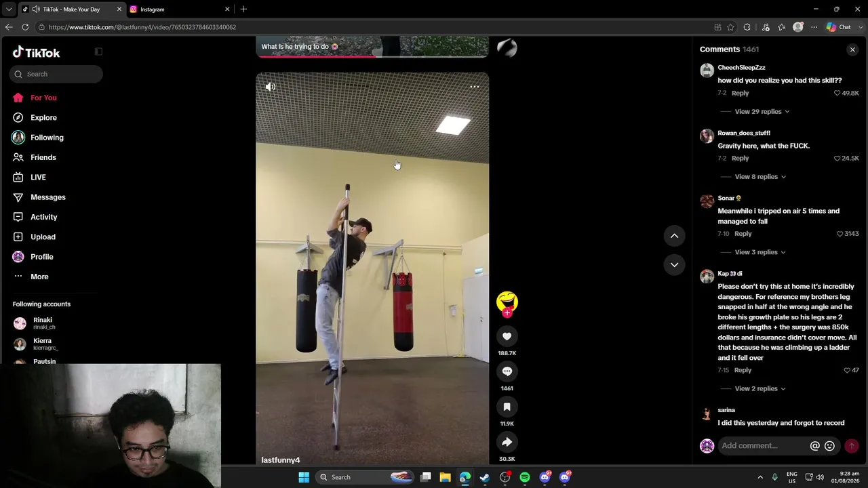
Task: Open the lastfunny4 creator profile
Action: tap(281, 460)
